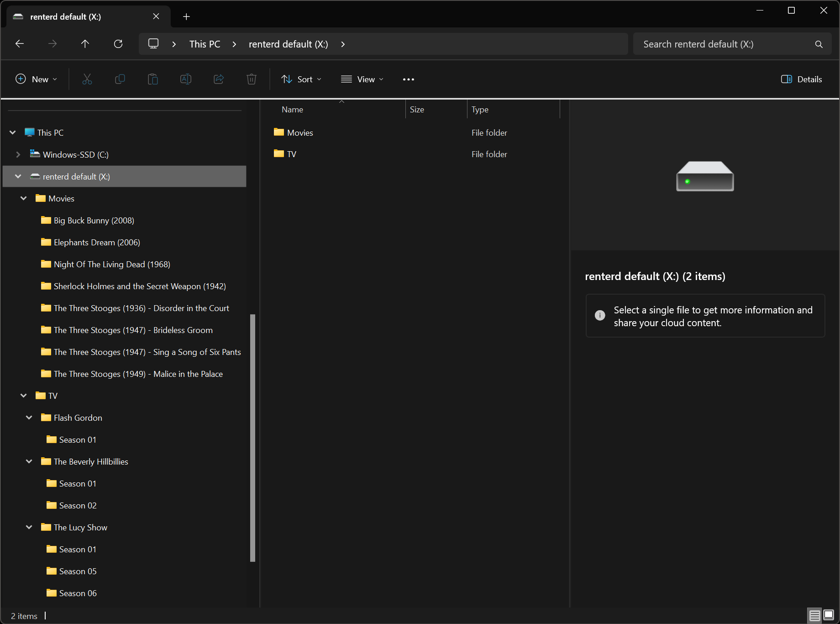Open the Sort dropdown menu

301,79
